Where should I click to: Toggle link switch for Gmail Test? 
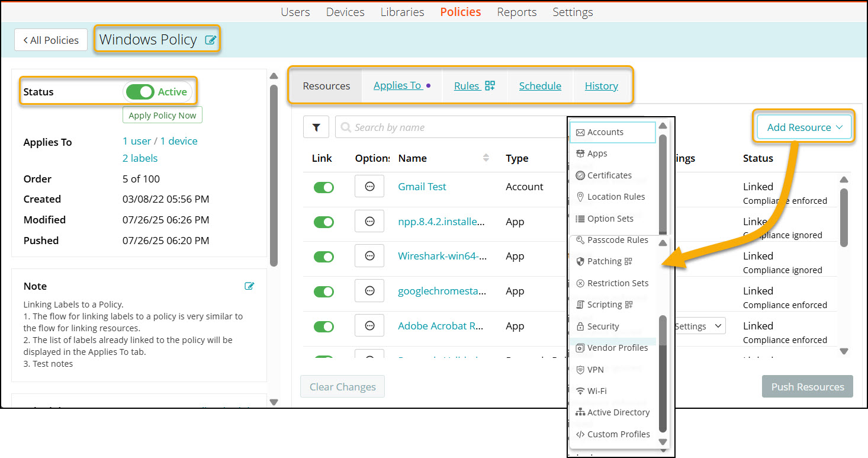tap(323, 187)
